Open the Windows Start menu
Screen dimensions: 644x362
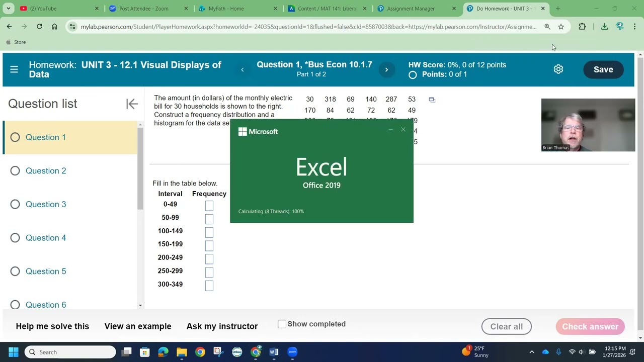coord(14,352)
